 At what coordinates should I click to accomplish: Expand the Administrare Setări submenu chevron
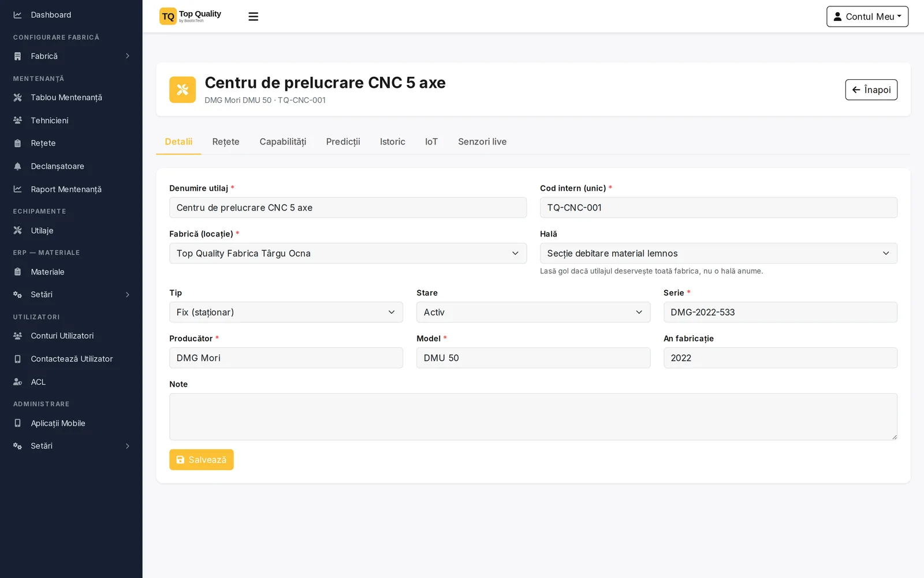pos(128,446)
